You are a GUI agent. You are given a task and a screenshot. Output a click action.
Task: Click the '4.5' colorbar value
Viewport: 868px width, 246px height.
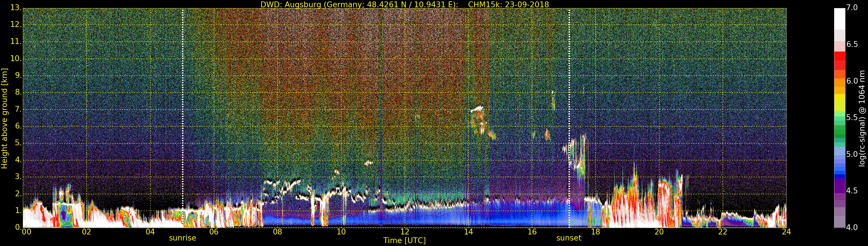852,191
